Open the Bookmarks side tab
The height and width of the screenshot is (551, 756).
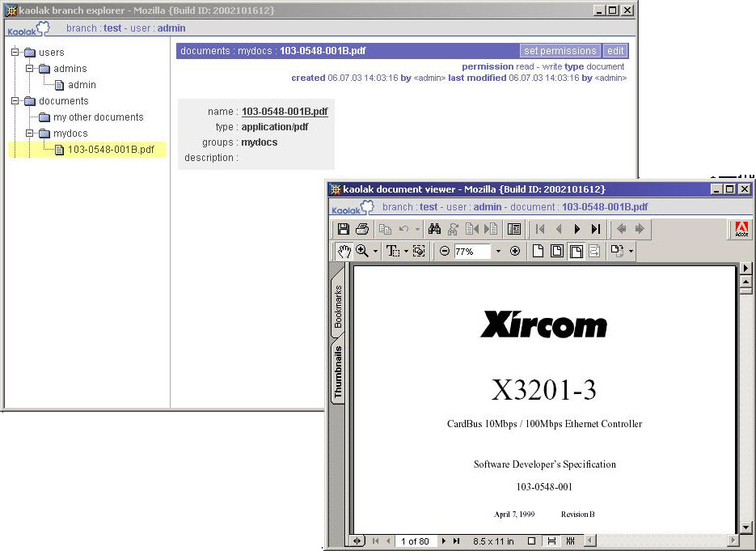coord(338,306)
